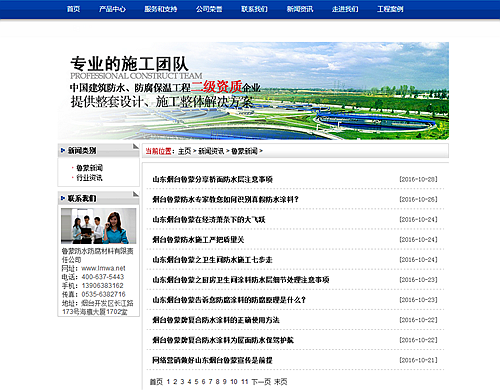Visit the 走进我们 navigation item
The height and width of the screenshot is (390, 500).
pos(345,9)
